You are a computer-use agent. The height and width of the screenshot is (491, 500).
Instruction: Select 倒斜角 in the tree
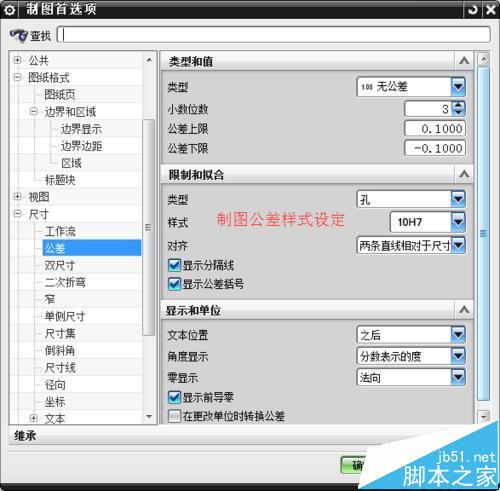click(60, 350)
